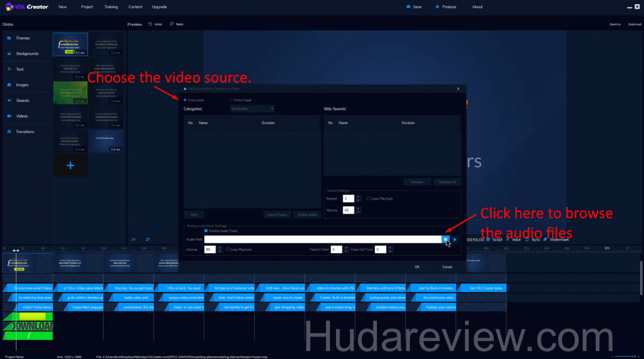The width and height of the screenshot is (644, 359).
Task: Click the Get VSL Creator today timeline clip
Action: pyautogui.click(x=483, y=288)
